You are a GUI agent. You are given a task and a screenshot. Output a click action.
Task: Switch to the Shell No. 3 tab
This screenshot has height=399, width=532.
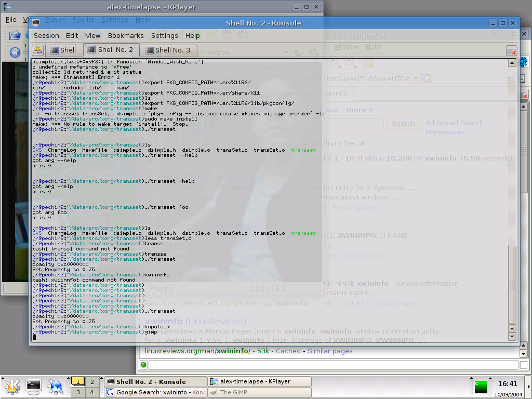coord(168,50)
